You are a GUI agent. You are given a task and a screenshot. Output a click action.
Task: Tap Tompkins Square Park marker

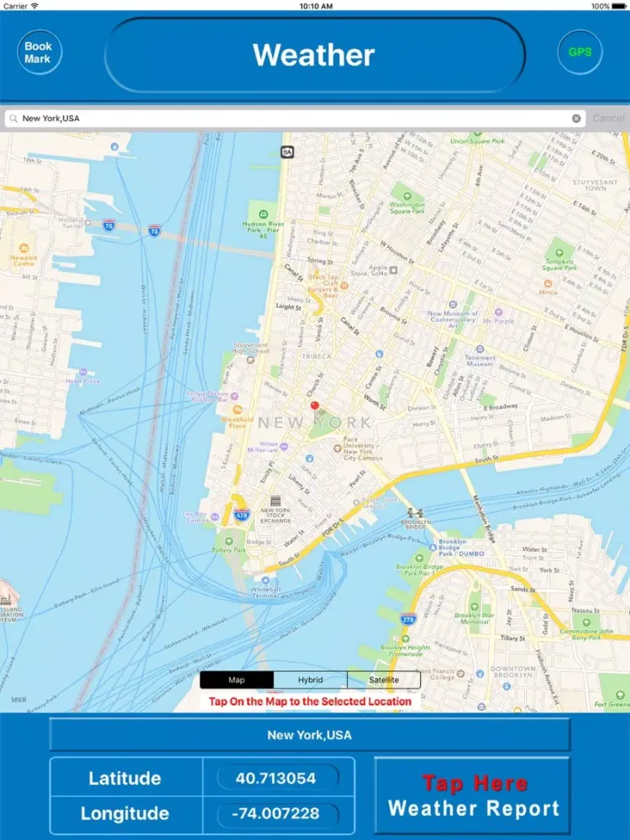tap(559, 252)
